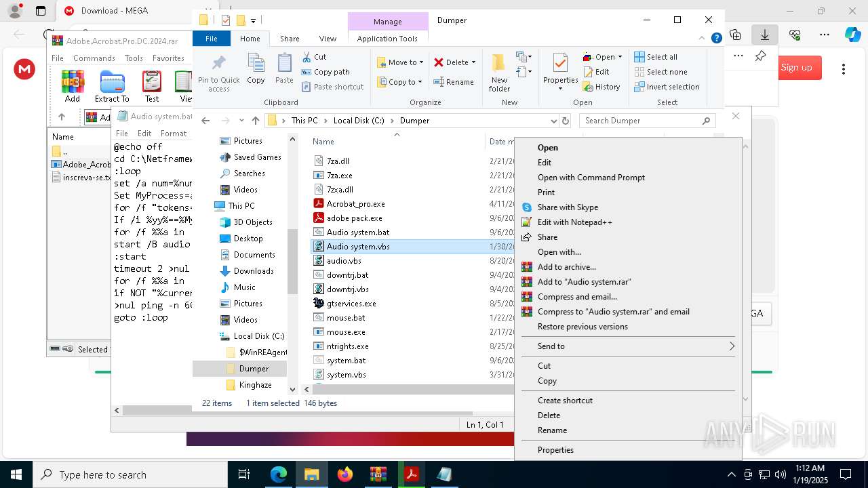Open WinRAR Commands menu
Screen dimensions: 868x488
click(x=94, y=58)
